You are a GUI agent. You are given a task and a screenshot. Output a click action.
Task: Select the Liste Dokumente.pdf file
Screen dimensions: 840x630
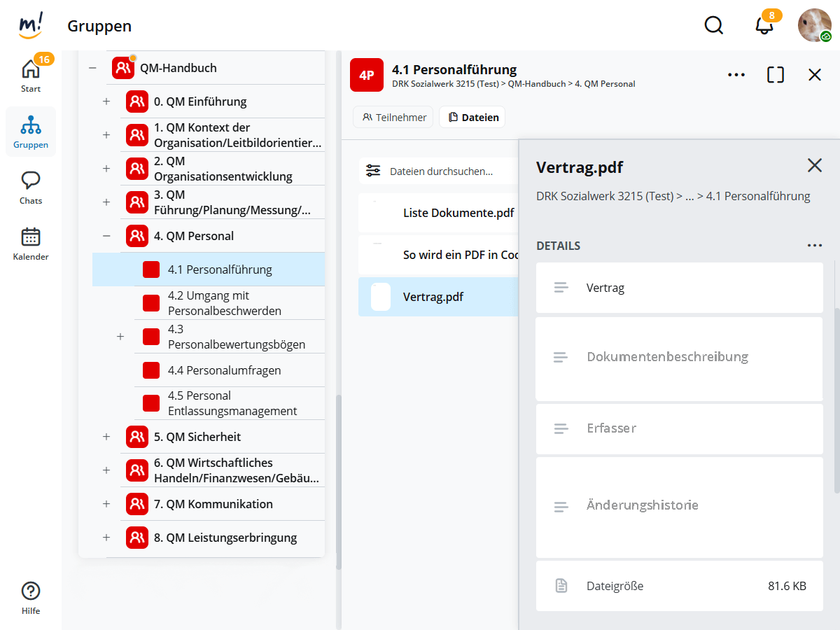[458, 213]
